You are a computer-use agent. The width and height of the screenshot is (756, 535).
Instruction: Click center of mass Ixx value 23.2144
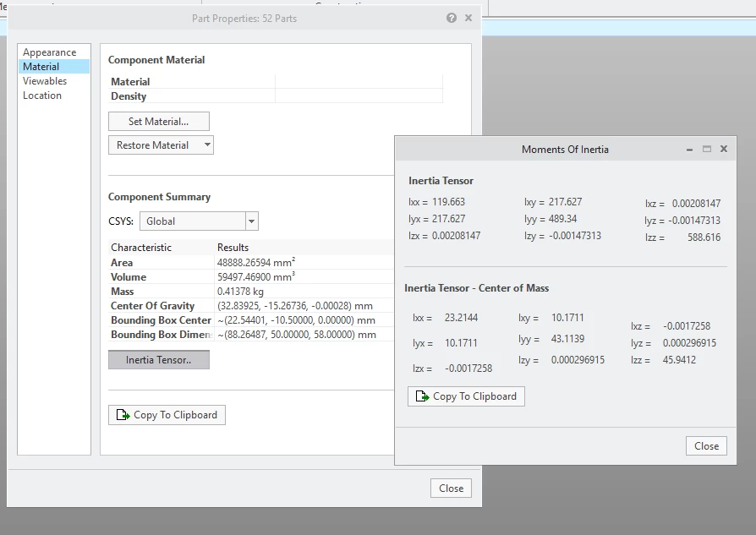point(461,318)
